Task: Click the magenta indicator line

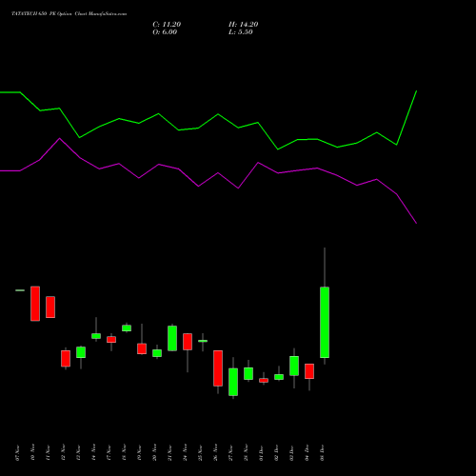Action: click(x=208, y=181)
